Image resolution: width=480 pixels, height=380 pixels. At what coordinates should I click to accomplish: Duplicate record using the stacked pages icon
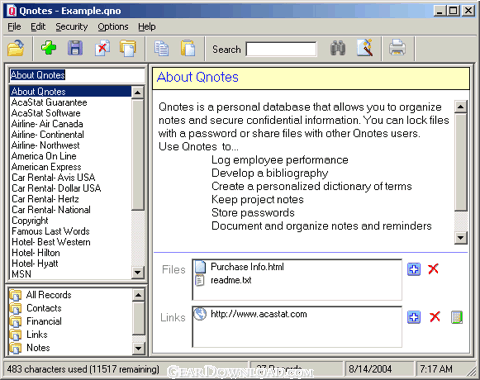click(128, 48)
